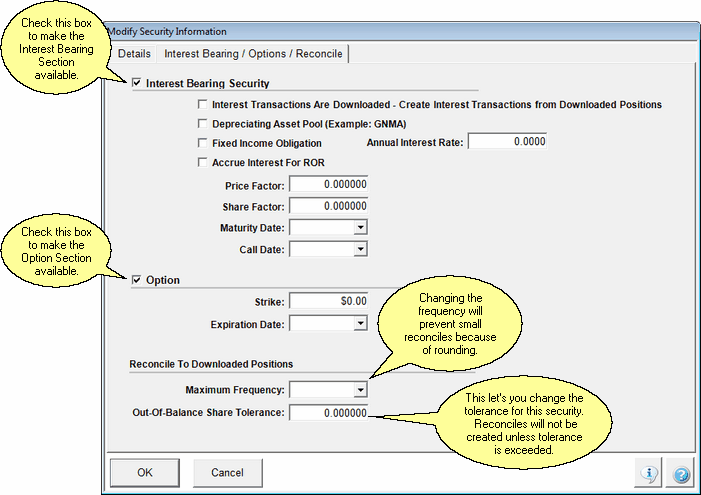
Task: Enable Interest Transactions Are Downloaded checkbox
Action: click(204, 105)
